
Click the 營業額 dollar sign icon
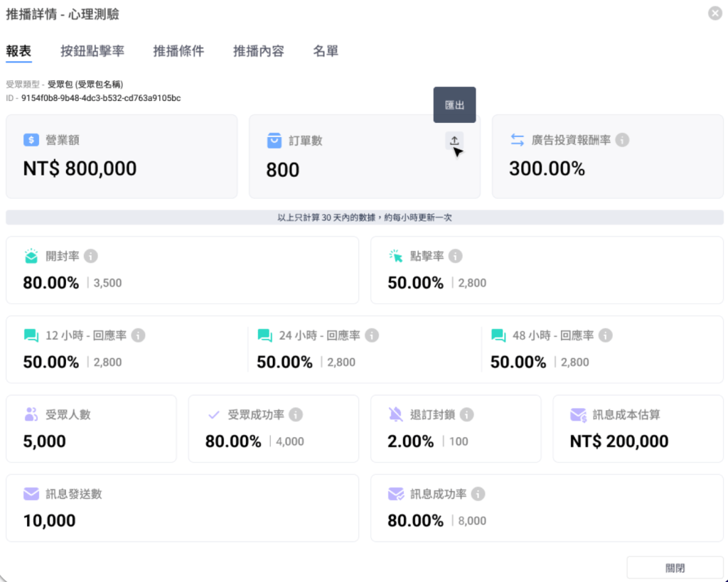pyautogui.click(x=31, y=141)
